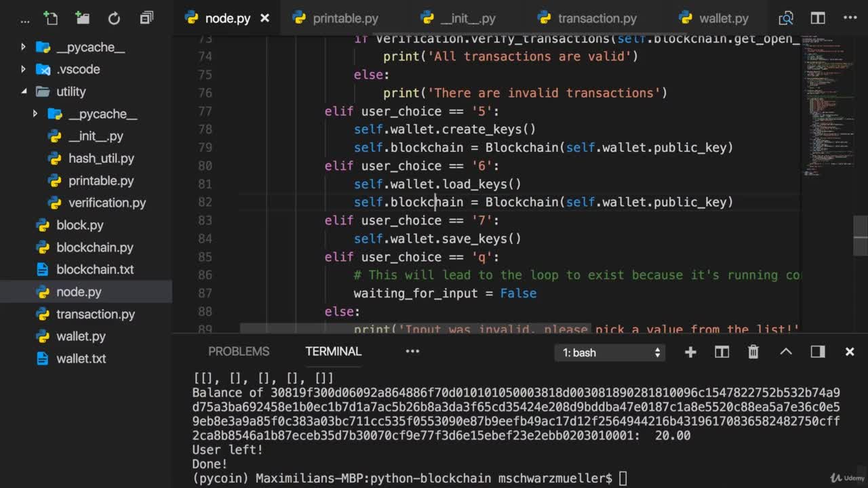Viewport: 868px width, 488px height.
Task: Close the node.py editor tab
Action: [x=265, y=18]
